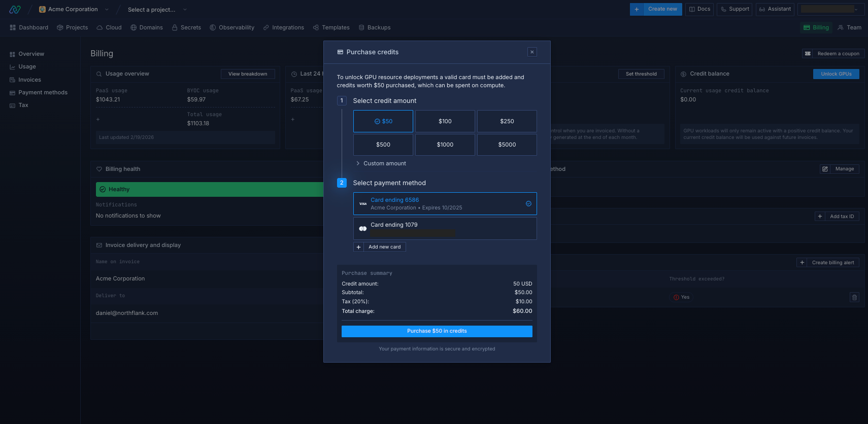The image size is (868, 424).
Task: Select Payment methods in the sidebar
Action: 38,92
